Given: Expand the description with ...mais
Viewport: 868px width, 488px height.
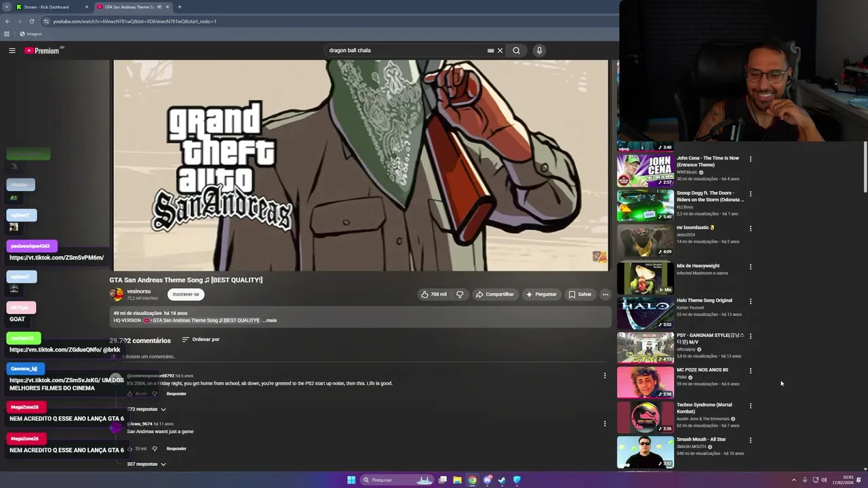Looking at the screenshot, I should point(270,320).
